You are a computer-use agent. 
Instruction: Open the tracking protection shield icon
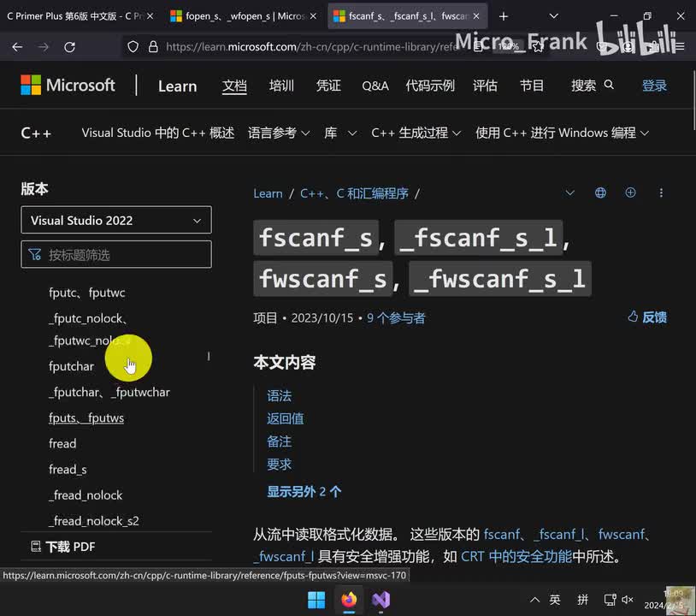[133, 47]
